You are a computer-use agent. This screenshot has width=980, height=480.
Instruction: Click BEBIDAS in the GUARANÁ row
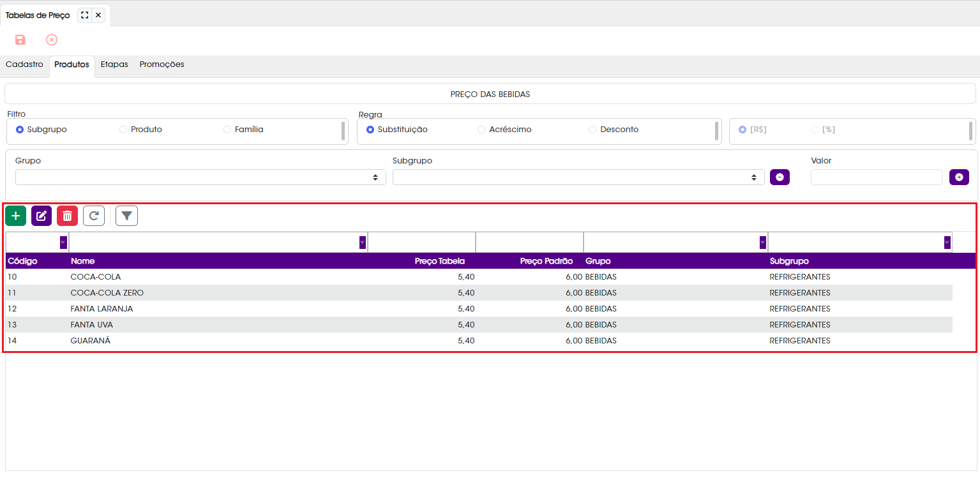(x=601, y=341)
